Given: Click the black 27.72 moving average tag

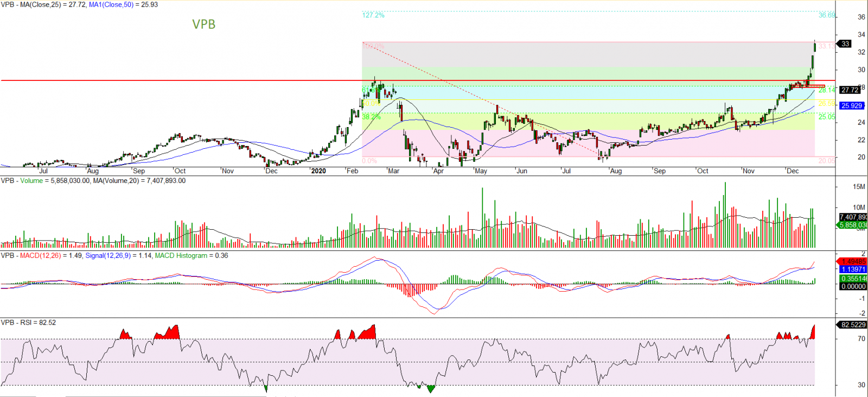Looking at the screenshot, I should click(x=850, y=90).
